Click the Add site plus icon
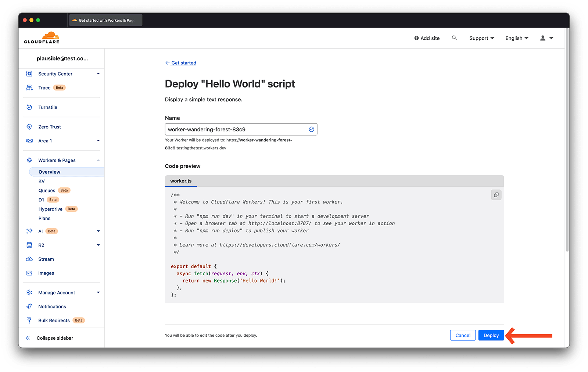 point(416,38)
